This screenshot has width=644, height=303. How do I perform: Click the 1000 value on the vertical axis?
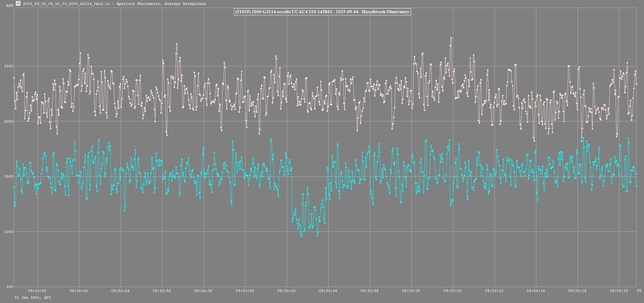click(x=9, y=232)
